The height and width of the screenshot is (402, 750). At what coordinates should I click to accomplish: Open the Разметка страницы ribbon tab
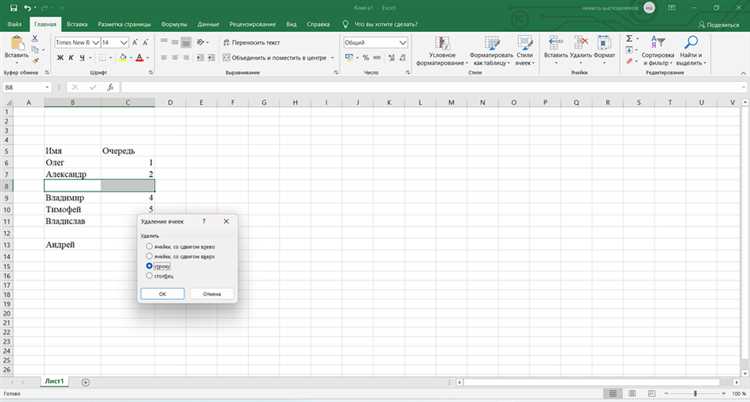(x=124, y=24)
